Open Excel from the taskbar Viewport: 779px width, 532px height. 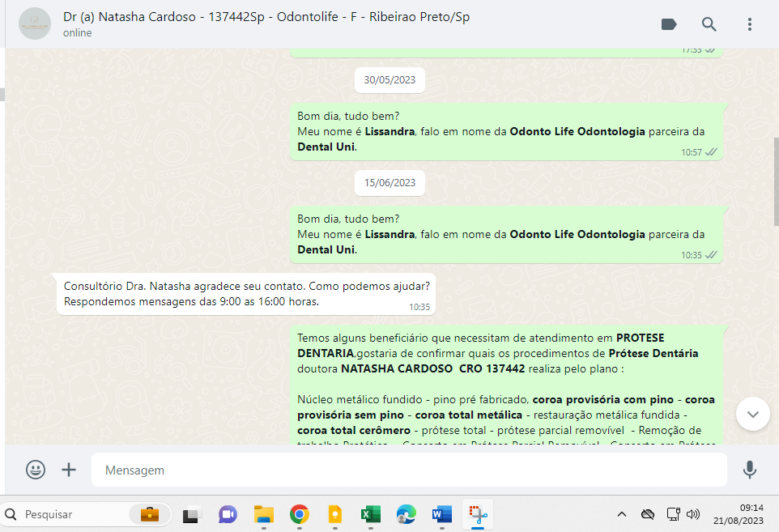pyautogui.click(x=371, y=515)
